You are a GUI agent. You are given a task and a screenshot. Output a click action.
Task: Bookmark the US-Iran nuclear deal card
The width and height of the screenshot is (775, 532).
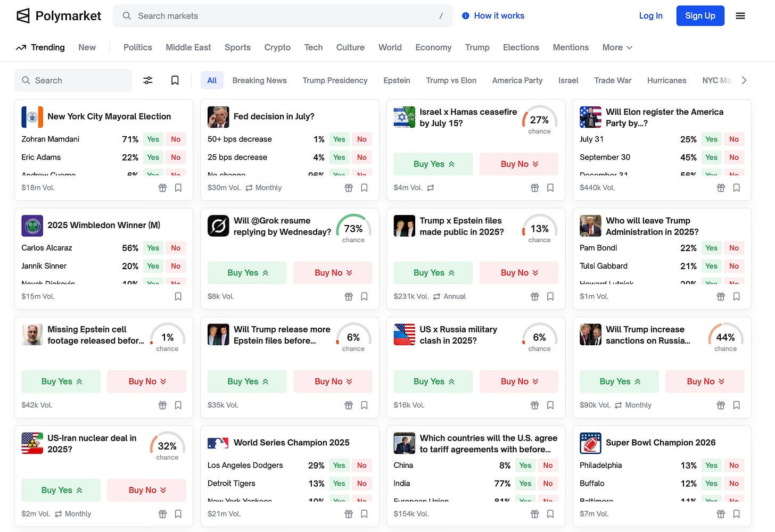[x=178, y=514]
